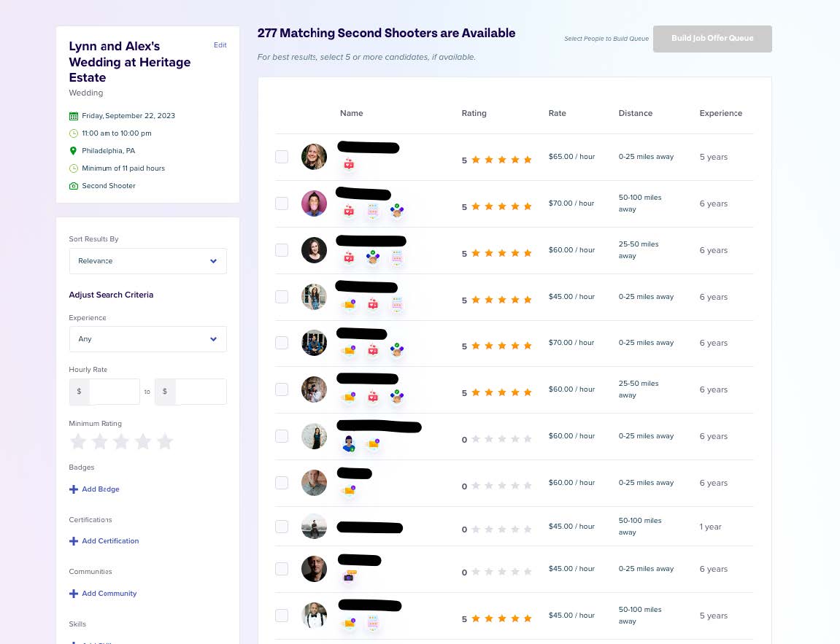Click the camera icon beside Second Shooter

point(74,185)
